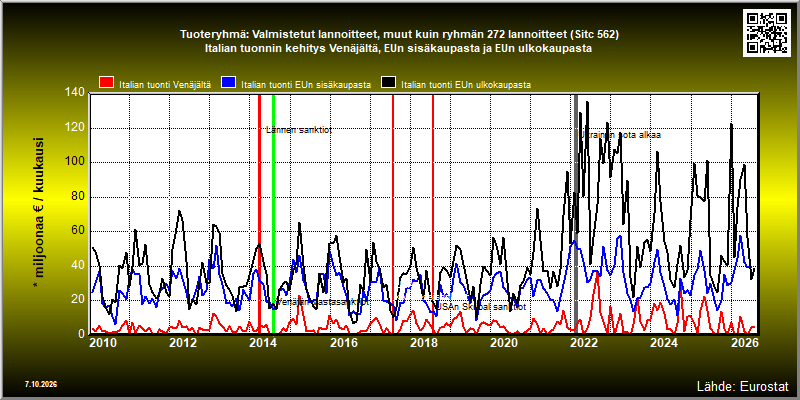The image size is (800, 400).
Task: Click the QR code image
Action: pos(768,32)
